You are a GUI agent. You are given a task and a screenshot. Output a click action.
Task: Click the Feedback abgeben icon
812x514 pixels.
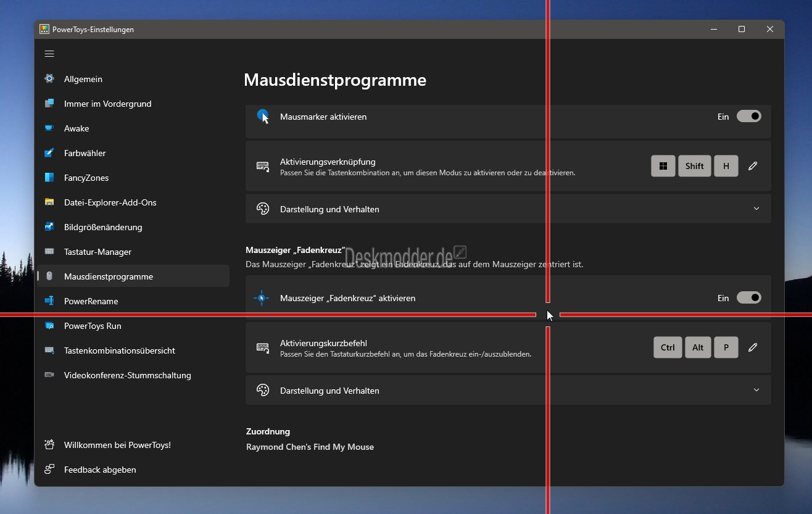49,470
